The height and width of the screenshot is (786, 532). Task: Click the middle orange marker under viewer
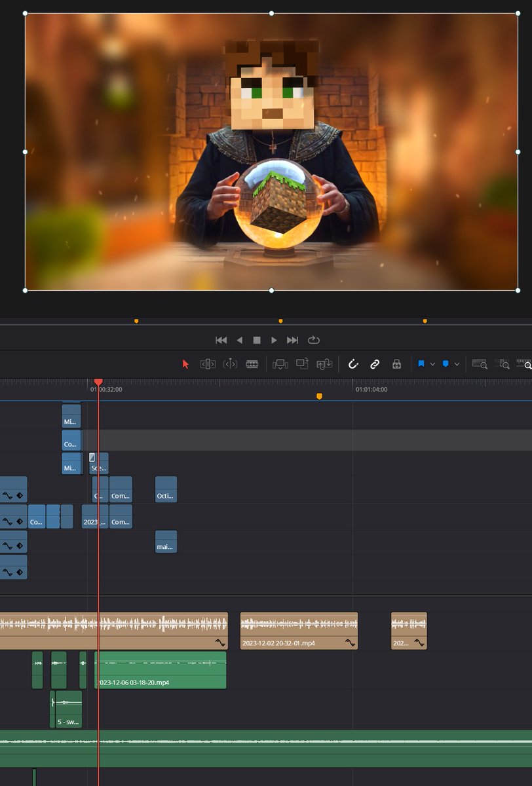pos(281,321)
